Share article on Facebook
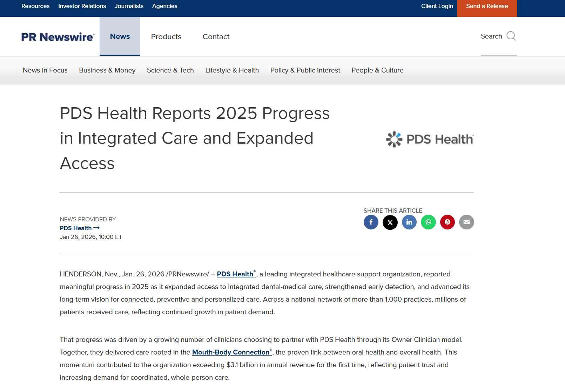 coord(371,222)
